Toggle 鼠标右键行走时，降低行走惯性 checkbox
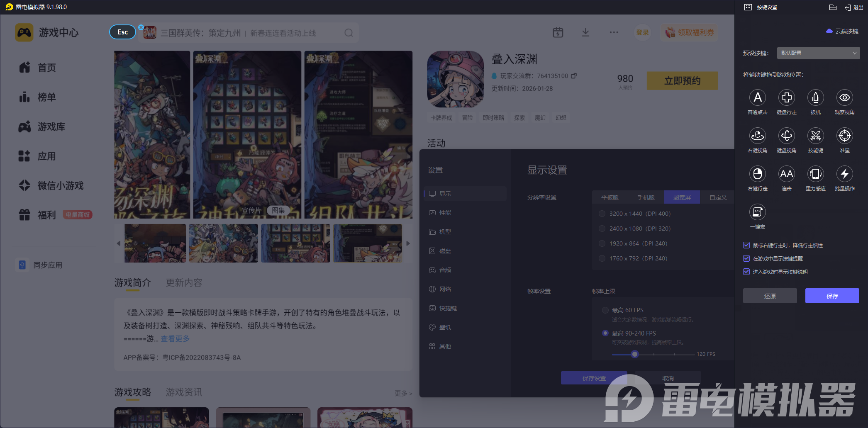The height and width of the screenshot is (428, 868). (746, 245)
